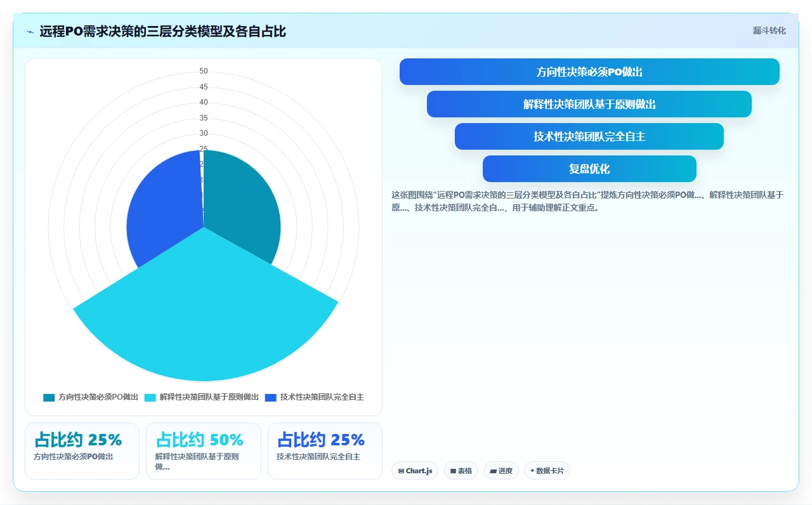Click the blue 占比约 25% value

coord(321,440)
